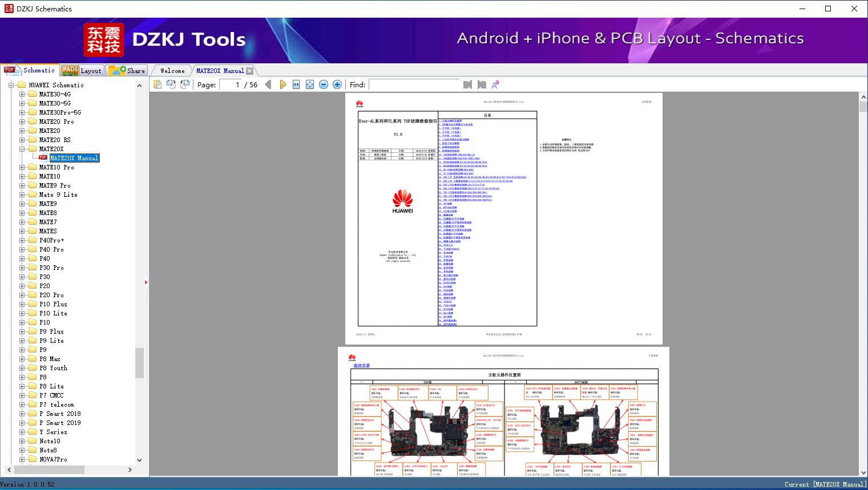Switch to the Schematic tab
Viewport: 868px width, 490px height.
pyautogui.click(x=30, y=70)
